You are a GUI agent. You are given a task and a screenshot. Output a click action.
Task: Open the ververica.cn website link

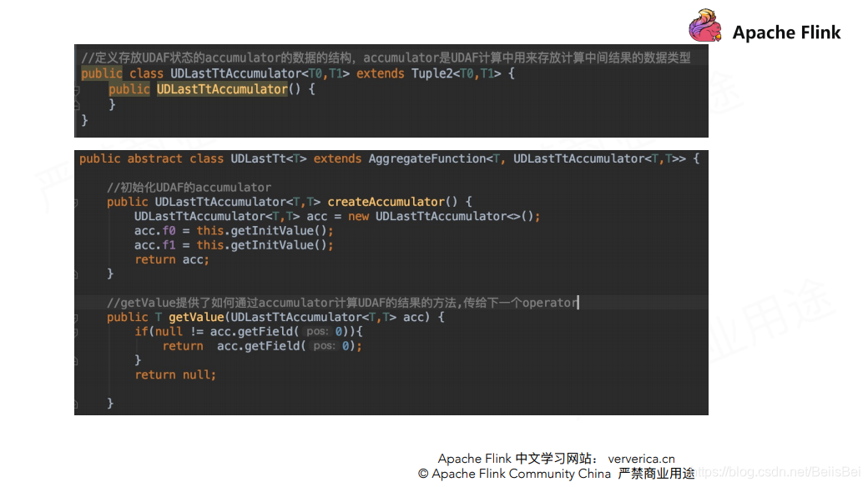pos(641,459)
